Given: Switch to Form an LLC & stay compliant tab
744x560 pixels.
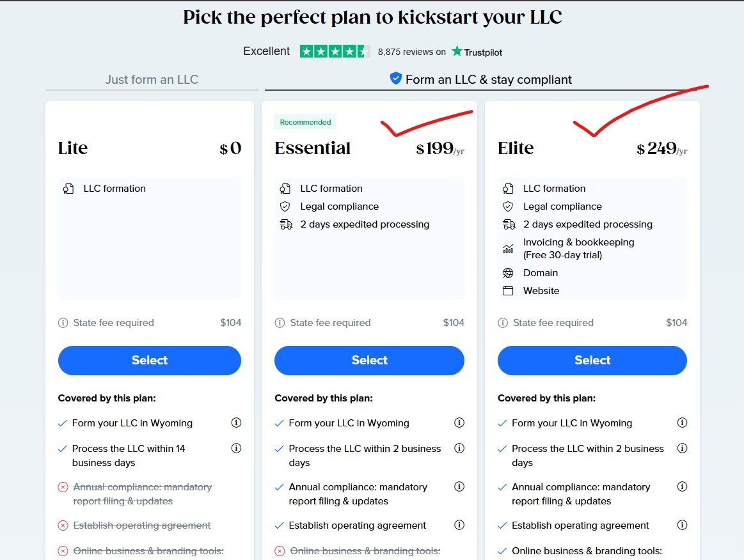Looking at the screenshot, I should pyautogui.click(x=480, y=80).
